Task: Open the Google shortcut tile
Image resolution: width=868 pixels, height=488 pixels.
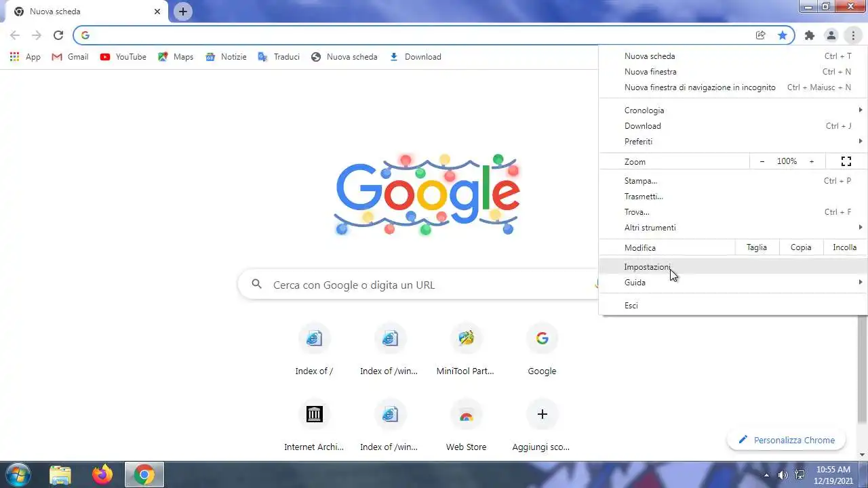Action: pos(542,349)
